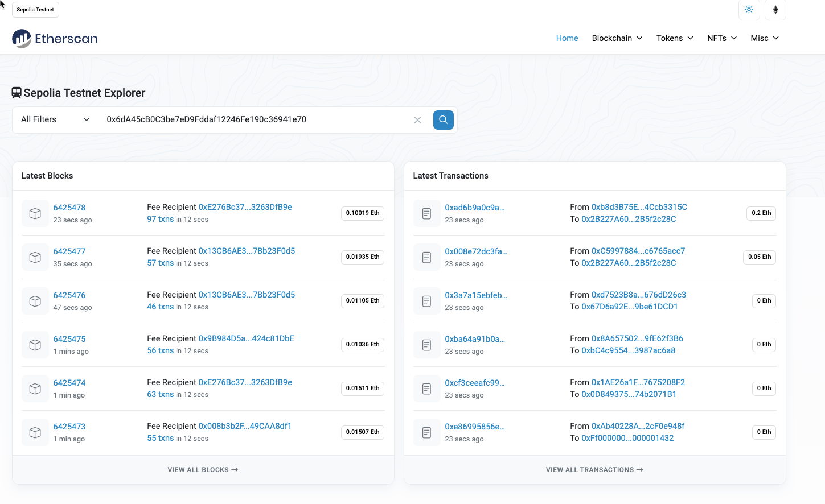Click the 0.2 Eth amount badge
This screenshot has width=825, height=504.
[761, 213]
